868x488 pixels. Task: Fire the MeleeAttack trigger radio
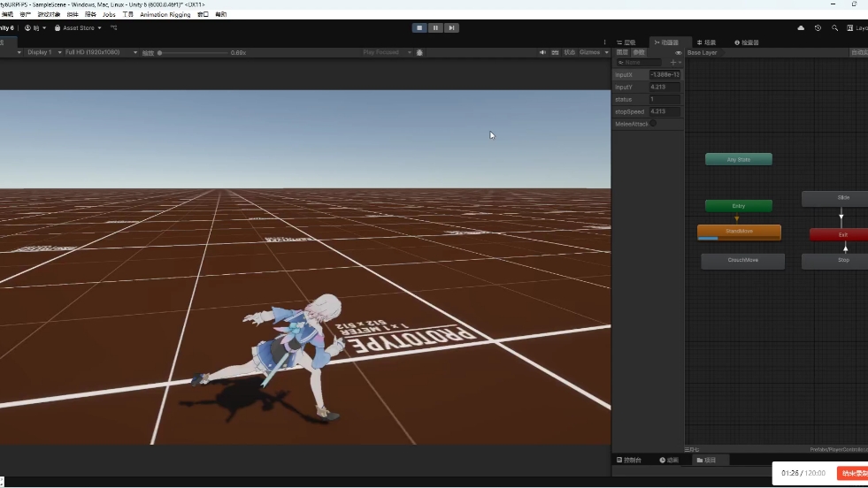tap(653, 124)
